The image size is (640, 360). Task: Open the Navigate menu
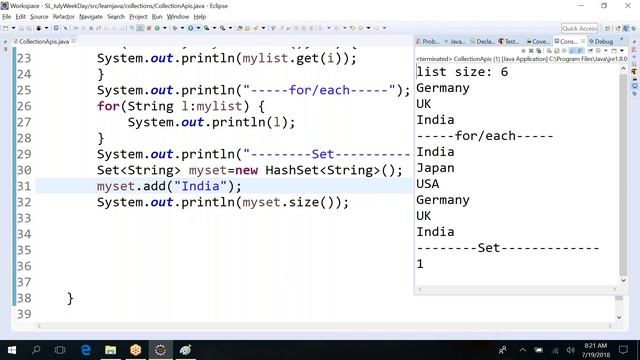(x=91, y=17)
